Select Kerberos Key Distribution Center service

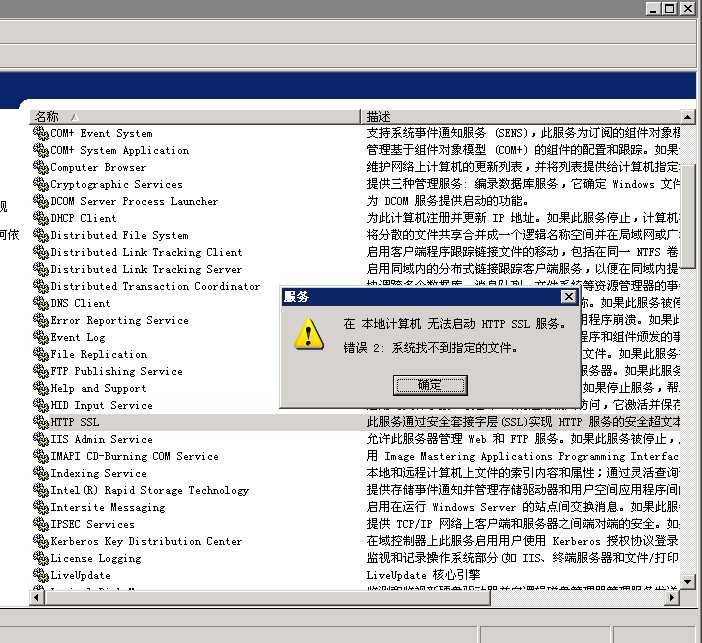click(x=146, y=541)
